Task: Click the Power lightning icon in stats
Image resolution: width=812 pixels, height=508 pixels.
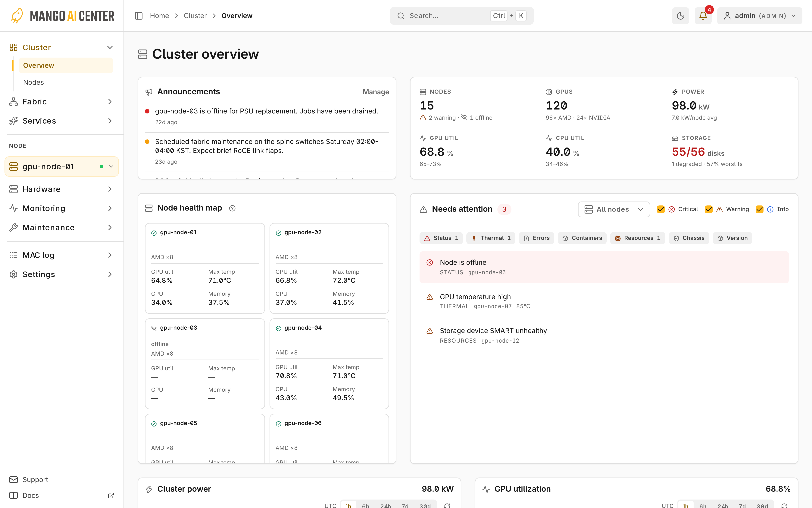Action: coord(675,92)
